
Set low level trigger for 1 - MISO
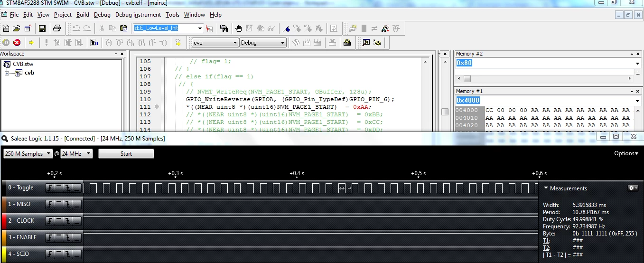coord(77,204)
